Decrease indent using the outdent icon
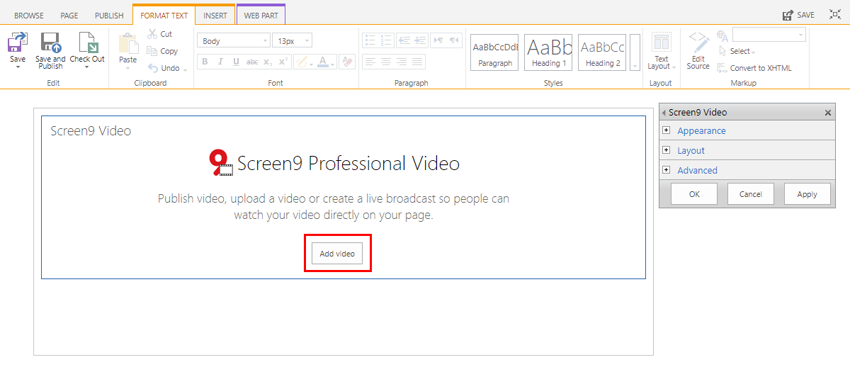850x372 pixels. pyautogui.click(x=403, y=40)
